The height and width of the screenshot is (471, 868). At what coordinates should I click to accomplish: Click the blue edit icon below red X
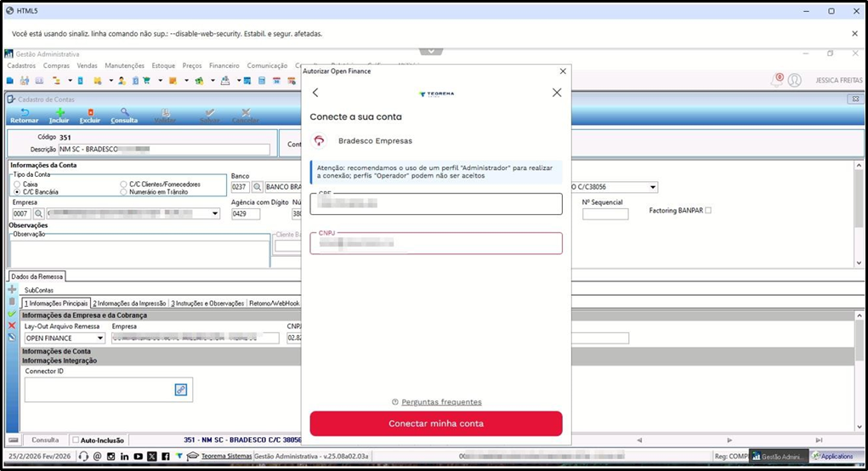[12, 337]
